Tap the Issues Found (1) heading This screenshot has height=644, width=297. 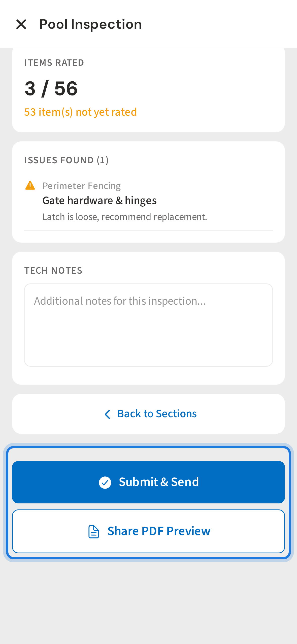(67, 160)
